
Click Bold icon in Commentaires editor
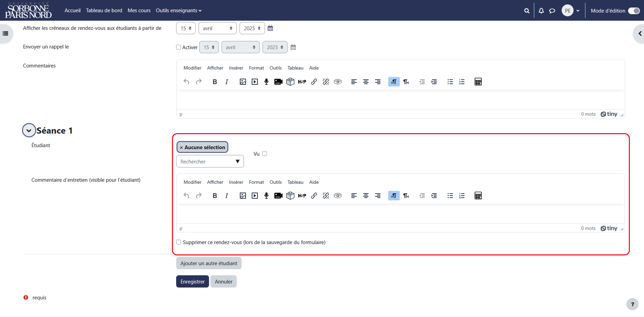pos(215,82)
